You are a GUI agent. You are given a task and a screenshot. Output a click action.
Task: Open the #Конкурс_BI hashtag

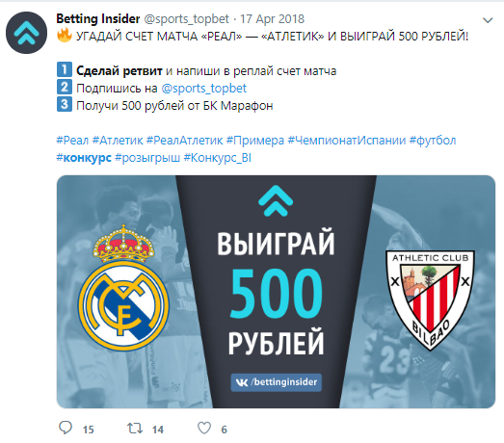pos(217,158)
